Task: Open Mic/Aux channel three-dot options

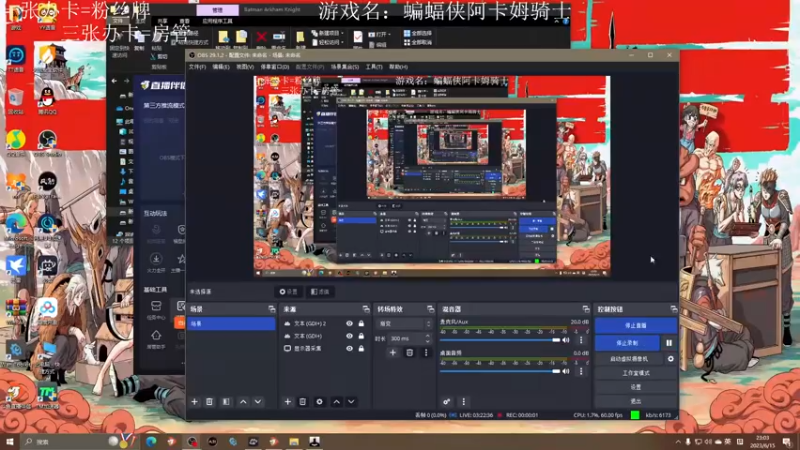Action: click(581, 340)
